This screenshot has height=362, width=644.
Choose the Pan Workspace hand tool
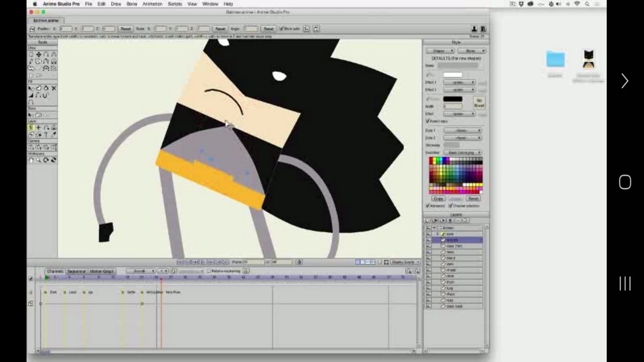(31, 160)
